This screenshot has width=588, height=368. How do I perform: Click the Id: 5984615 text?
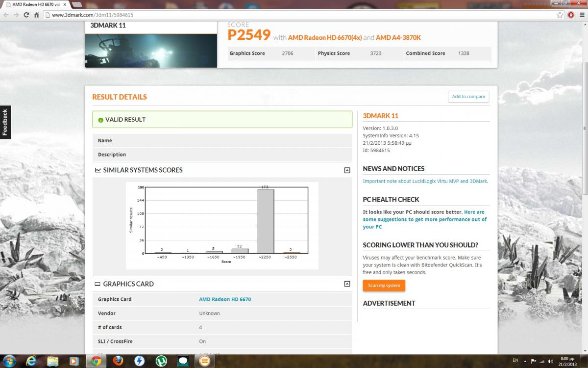click(x=376, y=151)
